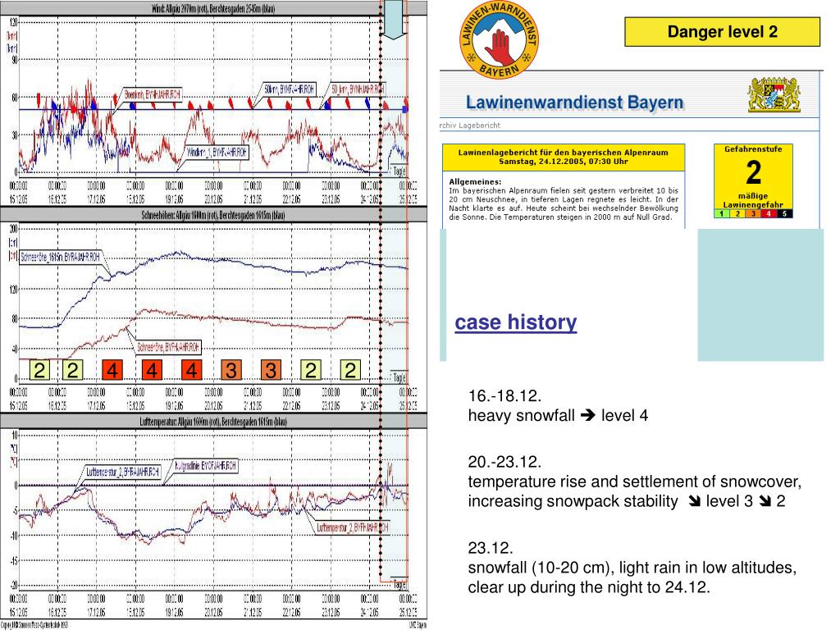Click 'clear up during the night to 24.12.'
840x630 pixels.
coord(589,587)
